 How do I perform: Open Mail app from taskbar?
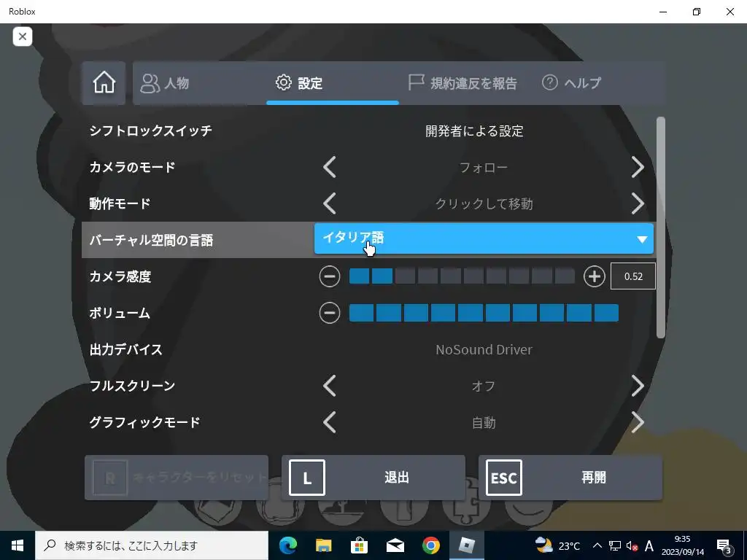(395, 545)
